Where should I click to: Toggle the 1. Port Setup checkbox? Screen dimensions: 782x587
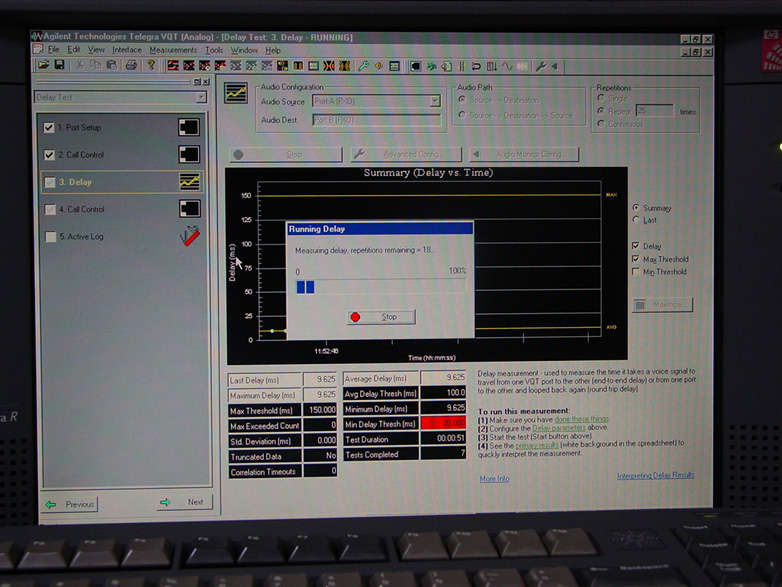(48, 128)
